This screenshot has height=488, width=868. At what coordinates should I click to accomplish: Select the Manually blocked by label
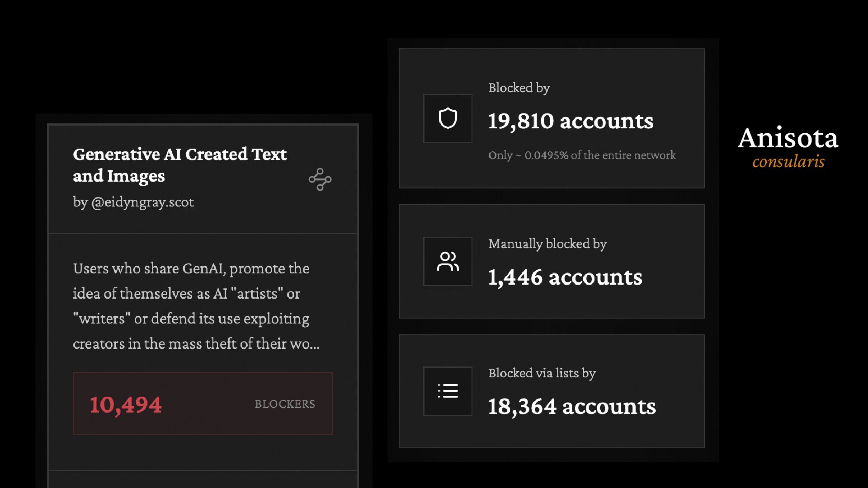click(547, 244)
